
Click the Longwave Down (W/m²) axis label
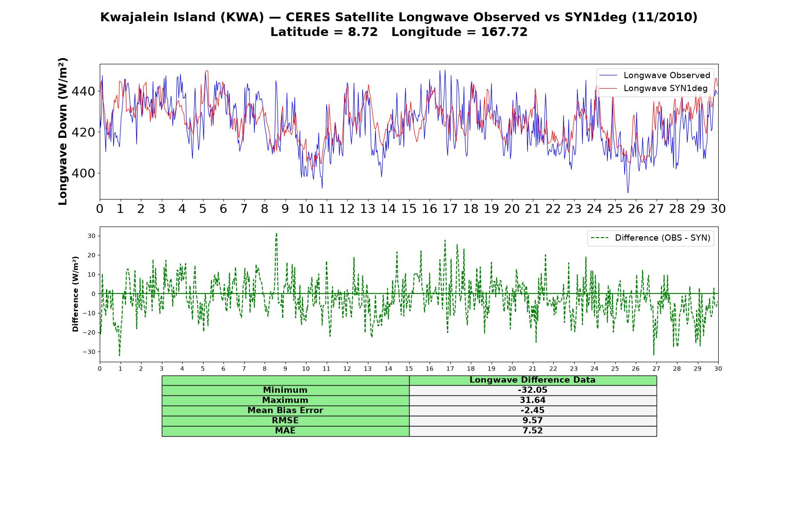click(63, 131)
